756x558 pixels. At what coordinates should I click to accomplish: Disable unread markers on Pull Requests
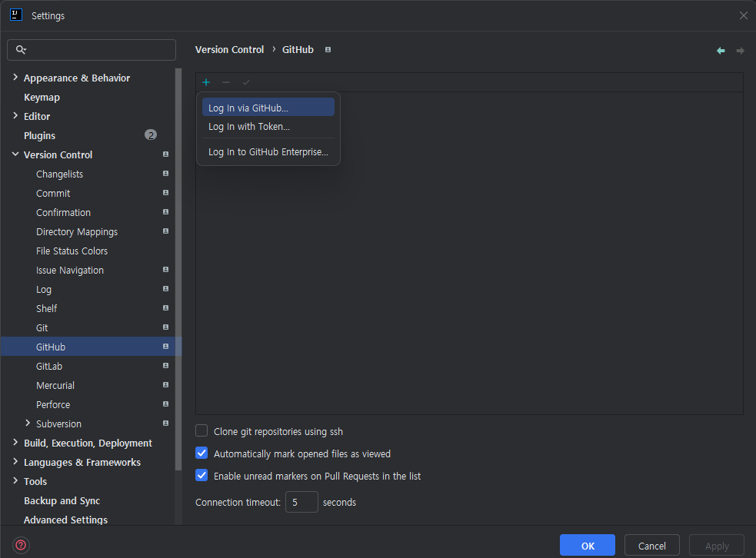201,475
